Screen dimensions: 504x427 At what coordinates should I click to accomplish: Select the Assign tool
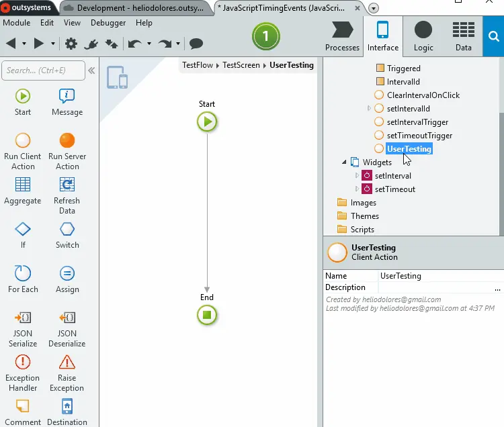[67, 280]
